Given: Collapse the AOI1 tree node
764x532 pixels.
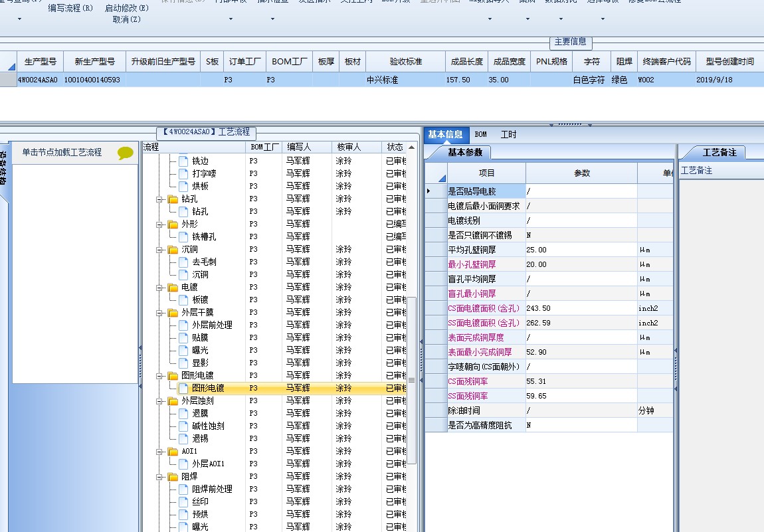Looking at the screenshot, I should pyautogui.click(x=159, y=452).
